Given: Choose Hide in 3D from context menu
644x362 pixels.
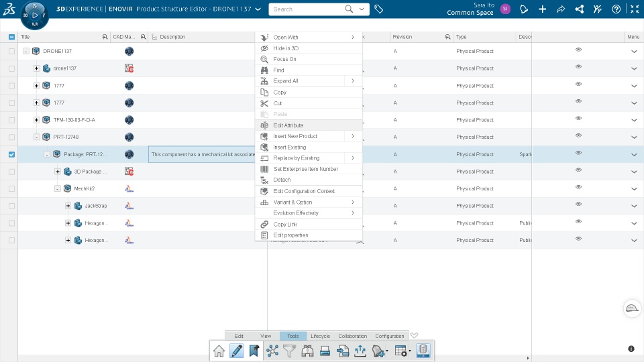Looking at the screenshot, I should (309, 48).
